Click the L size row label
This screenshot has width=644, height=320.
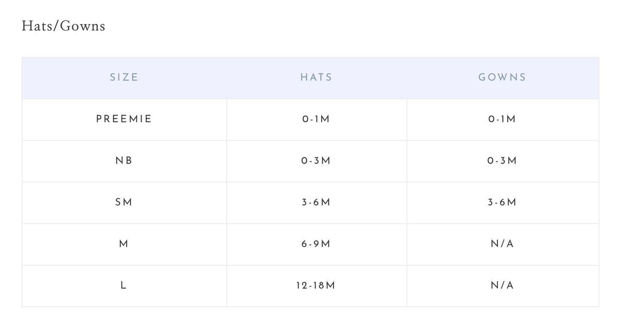[124, 286]
